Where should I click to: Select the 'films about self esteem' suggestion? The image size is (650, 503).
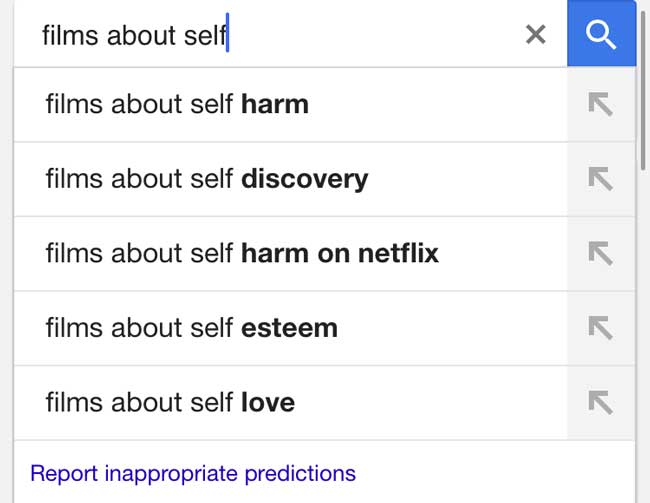click(x=191, y=328)
